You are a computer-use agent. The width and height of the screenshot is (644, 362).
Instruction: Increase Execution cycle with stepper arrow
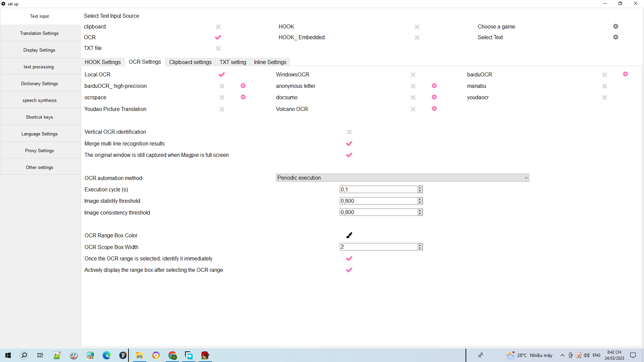pos(420,188)
